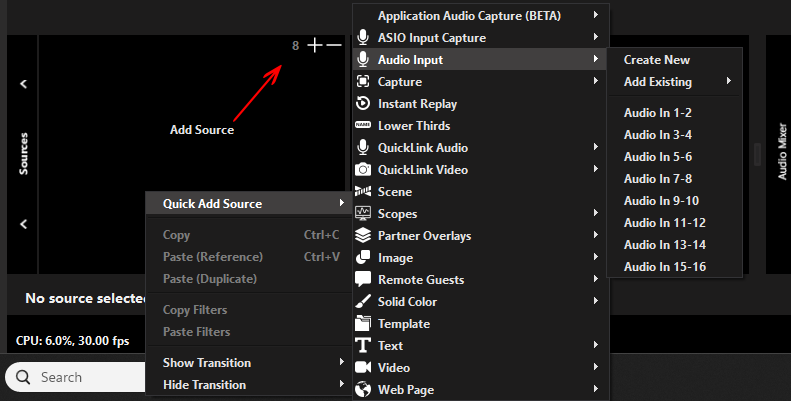
Task: Click the Remote Guests speech bubble icon
Action: coord(363,279)
